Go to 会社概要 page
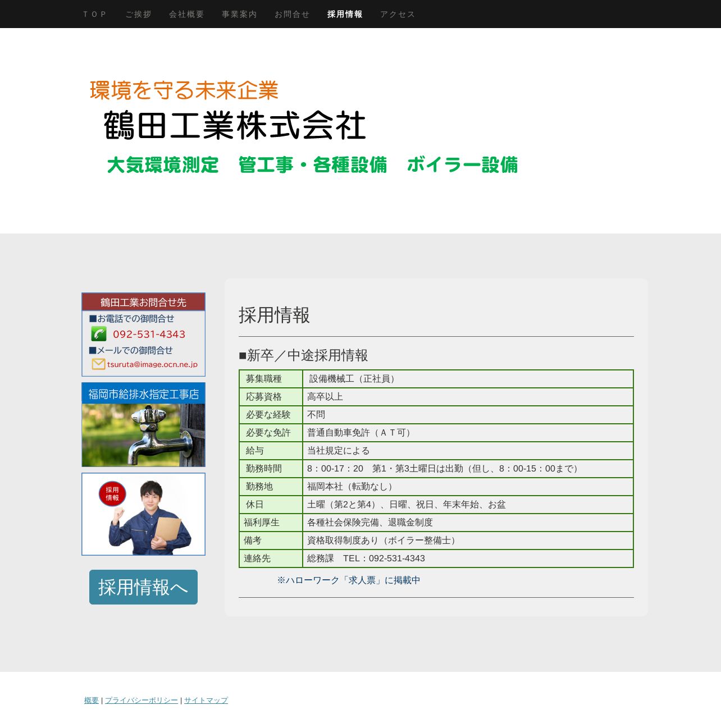The height and width of the screenshot is (728, 721). tap(186, 14)
